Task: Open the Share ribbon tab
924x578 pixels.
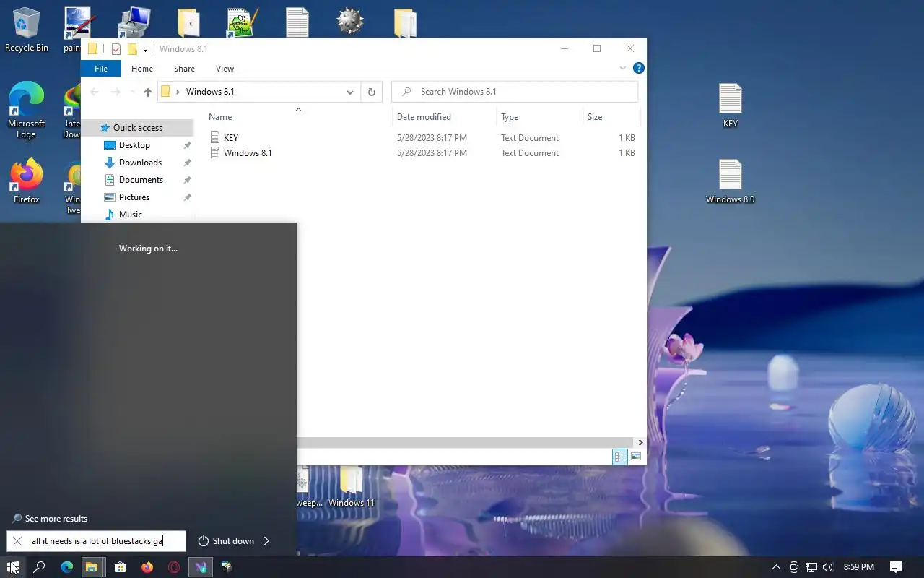Action: coord(184,69)
